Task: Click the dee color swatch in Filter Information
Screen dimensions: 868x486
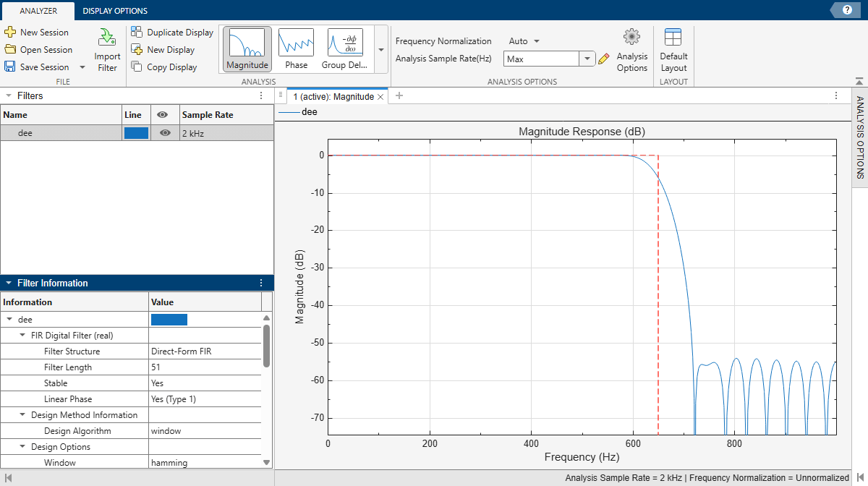Action: (169, 320)
